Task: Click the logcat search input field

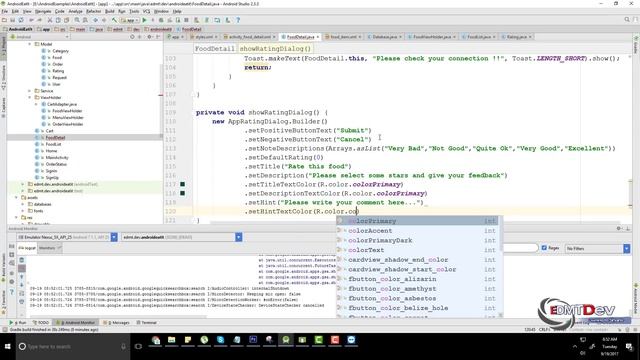Action: click(x=520, y=248)
